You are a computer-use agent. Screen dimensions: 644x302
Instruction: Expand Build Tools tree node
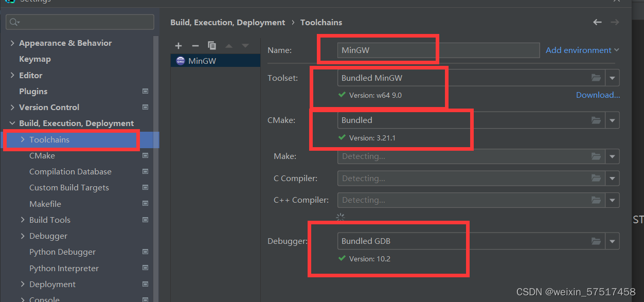point(23,220)
